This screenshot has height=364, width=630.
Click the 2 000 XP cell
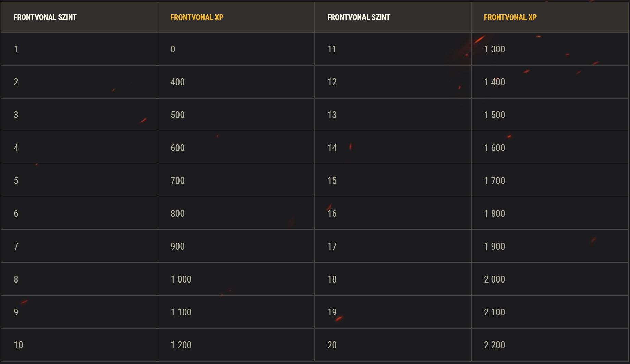point(550,279)
